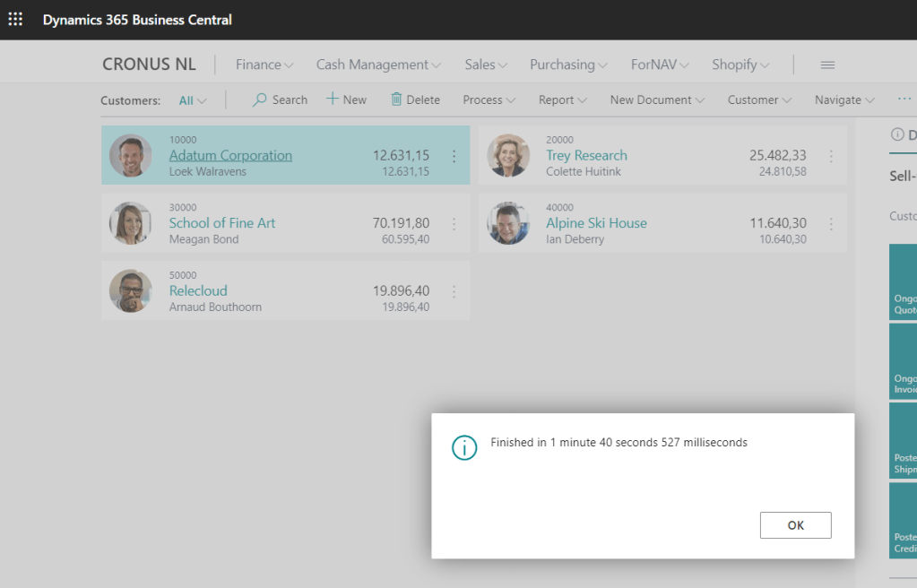This screenshot has width=917, height=588.
Task: Open the hamburger menu beside Shopify
Action: pyautogui.click(x=827, y=65)
